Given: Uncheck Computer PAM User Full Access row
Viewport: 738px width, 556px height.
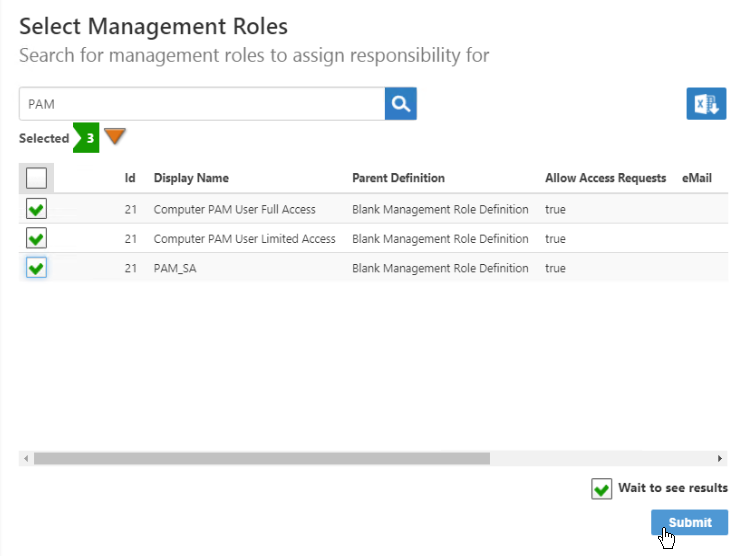Looking at the screenshot, I should click(36, 209).
